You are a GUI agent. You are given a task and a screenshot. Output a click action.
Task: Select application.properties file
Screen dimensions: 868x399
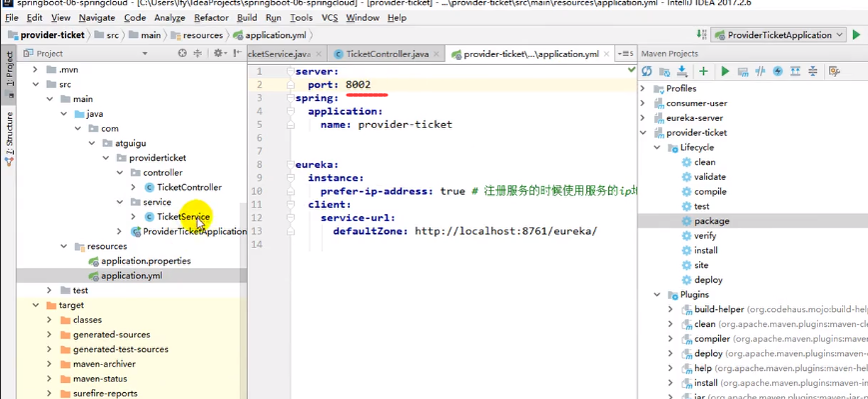tap(140, 260)
